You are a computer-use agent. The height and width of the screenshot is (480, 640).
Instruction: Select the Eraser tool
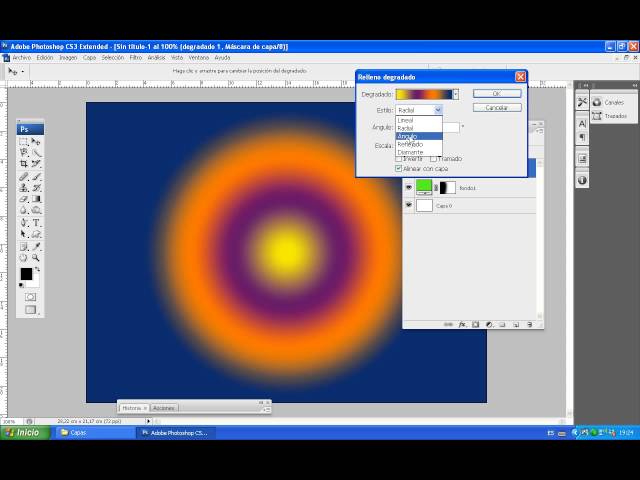click(x=24, y=199)
